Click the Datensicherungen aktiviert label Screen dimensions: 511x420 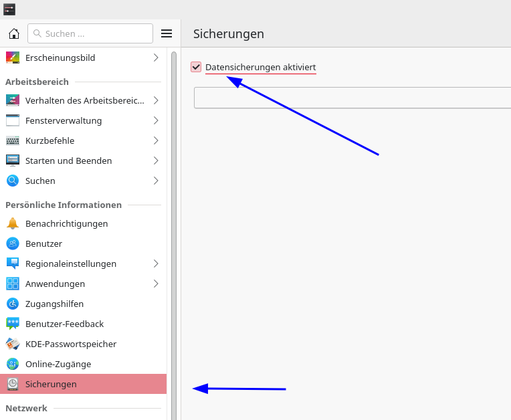click(260, 67)
